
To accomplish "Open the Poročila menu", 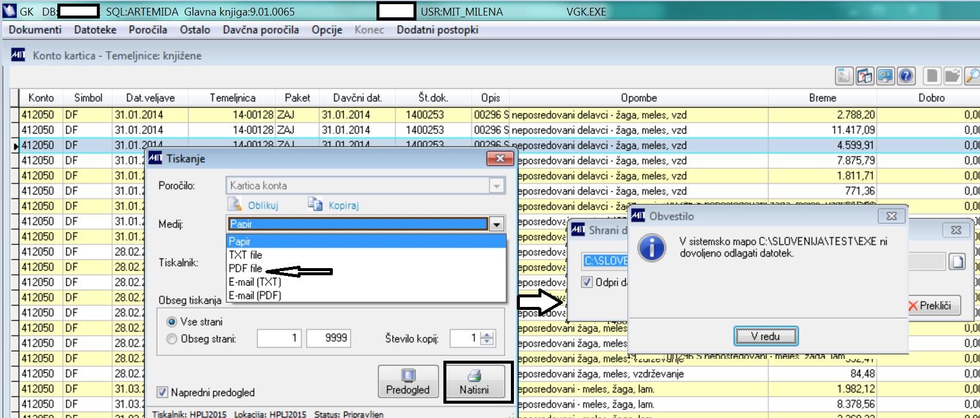I will [x=148, y=30].
